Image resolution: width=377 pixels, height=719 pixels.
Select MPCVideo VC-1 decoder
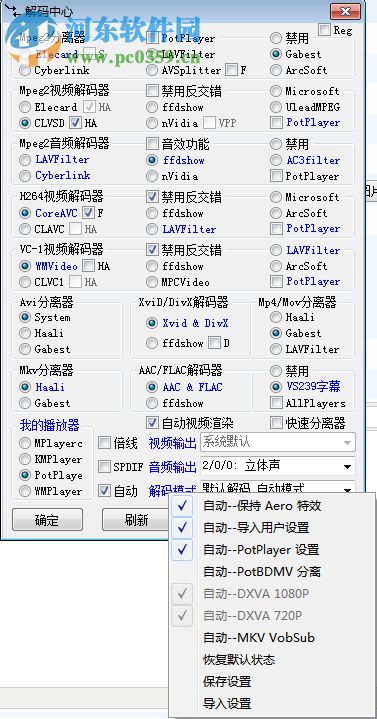pyautogui.click(x=152, y=282)
